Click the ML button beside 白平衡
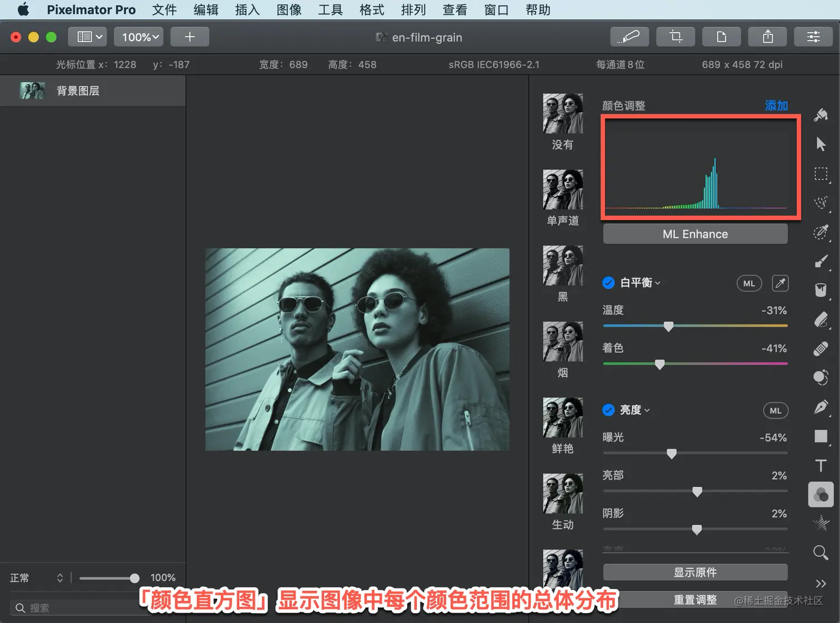This screenshot has width=840, height=623. 749,283
